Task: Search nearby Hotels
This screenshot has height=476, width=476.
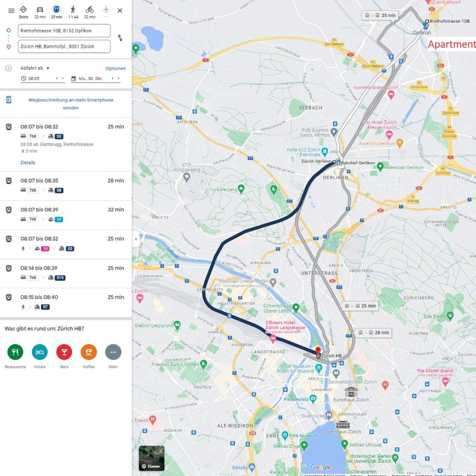Action: point(40,352)
